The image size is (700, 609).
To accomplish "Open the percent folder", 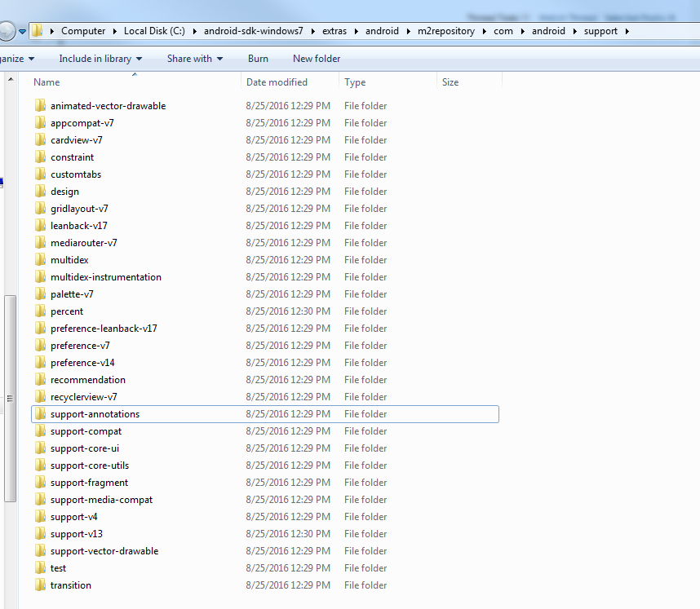I will coord(67,311).
